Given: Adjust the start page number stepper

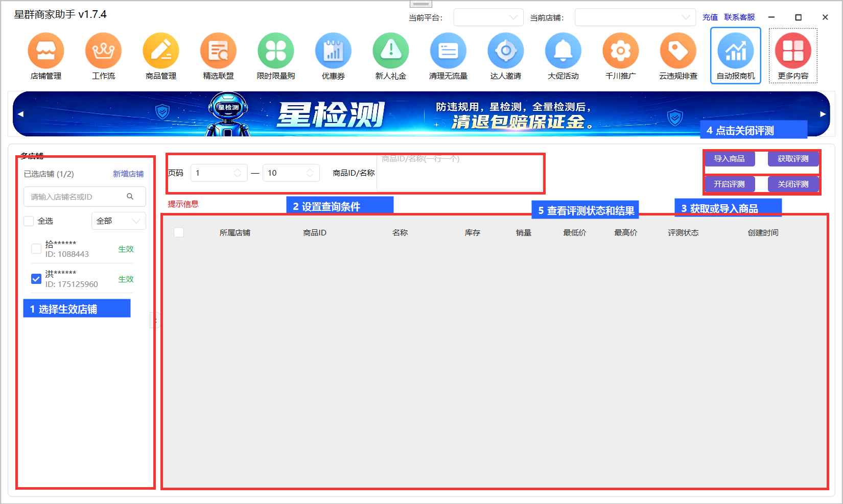Looking at the screenshot, I should coord(237,173).
